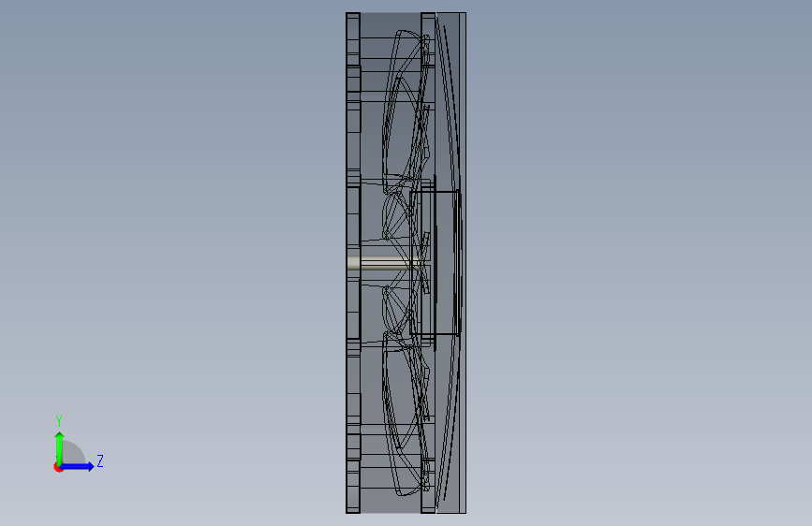Select the rectangular fan hub motor body
The image size is (812, 526).
(x=435, y=263)
